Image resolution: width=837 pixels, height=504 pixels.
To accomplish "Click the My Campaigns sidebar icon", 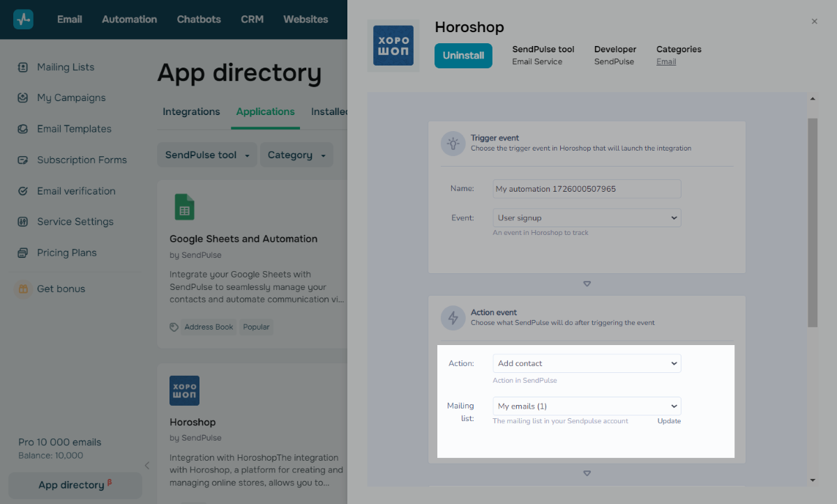I will point(23,98).
